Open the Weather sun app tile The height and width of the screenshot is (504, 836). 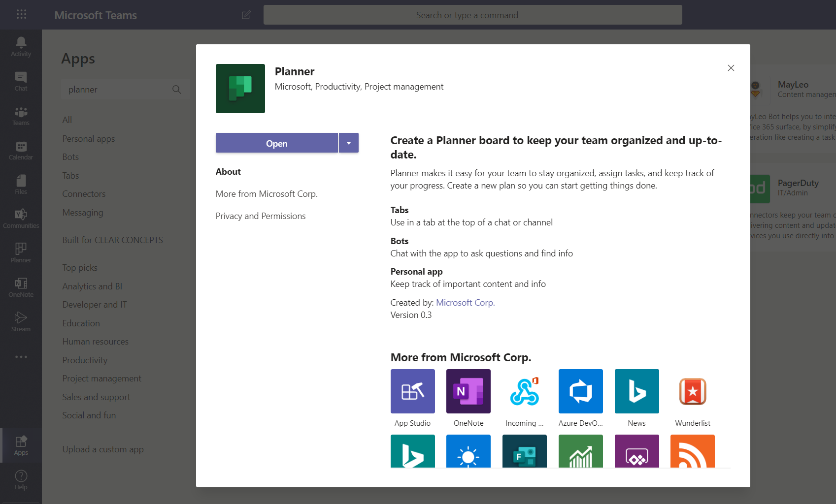[x=468, y=451]
